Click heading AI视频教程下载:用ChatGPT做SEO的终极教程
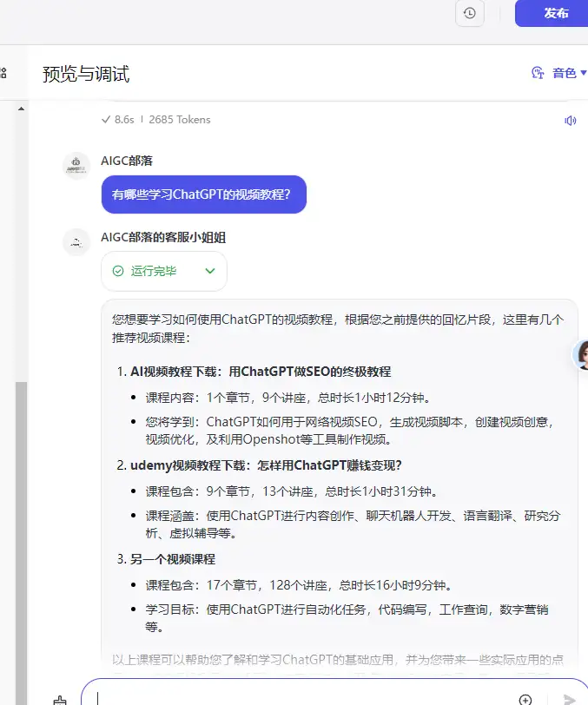 pos(261,372)
